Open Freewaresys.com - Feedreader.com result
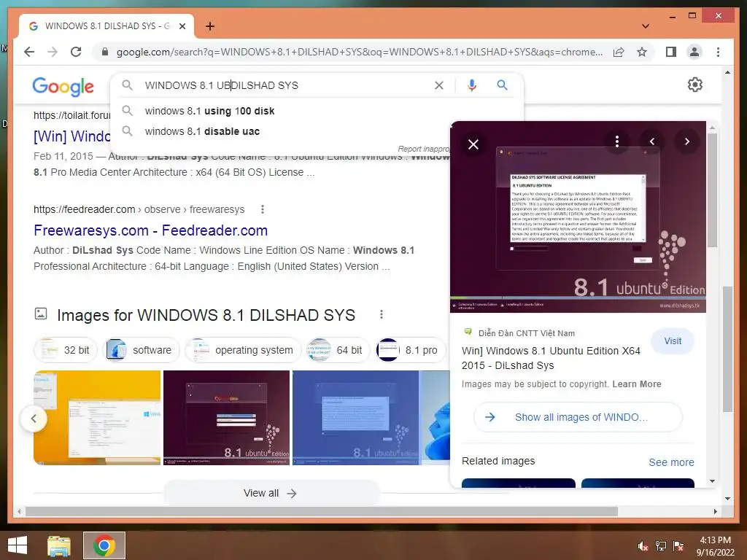 150,230
